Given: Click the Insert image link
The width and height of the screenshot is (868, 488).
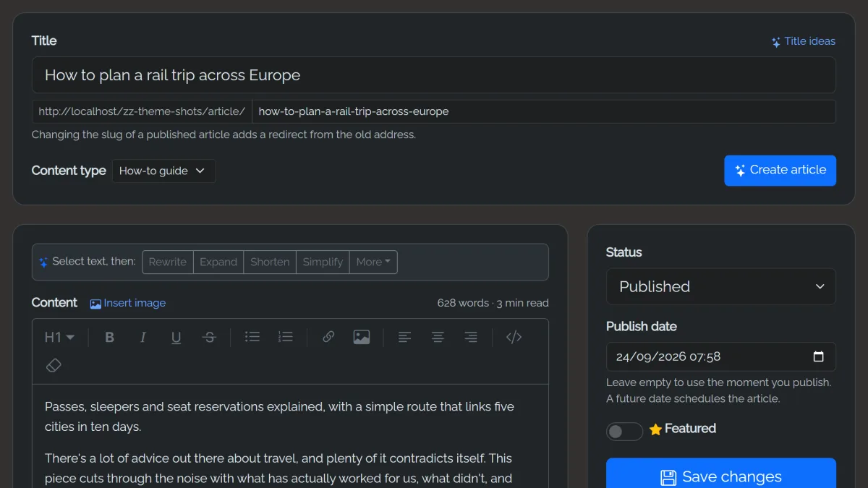Looking at the screenshot, I should click(127, 303).
